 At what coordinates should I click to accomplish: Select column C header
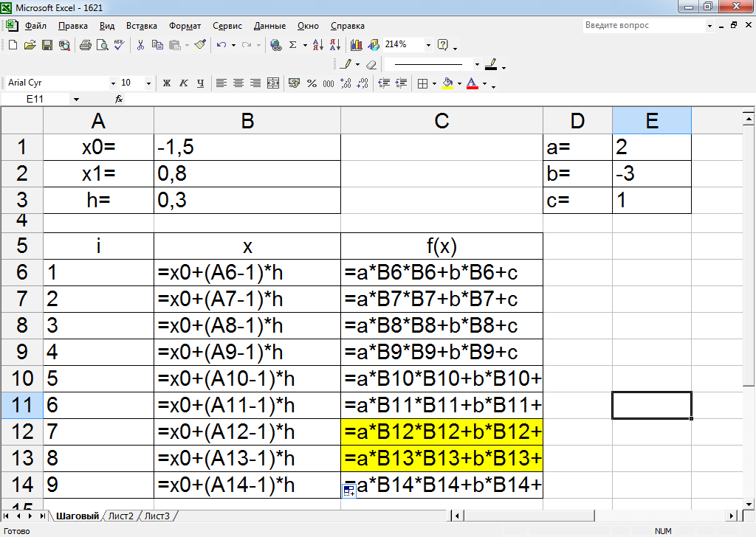441,120
